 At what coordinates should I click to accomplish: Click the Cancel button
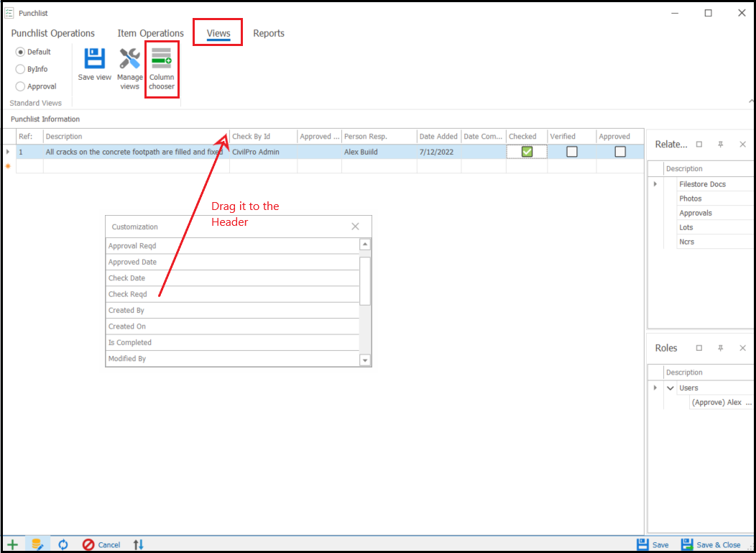(x=101, y=544)
